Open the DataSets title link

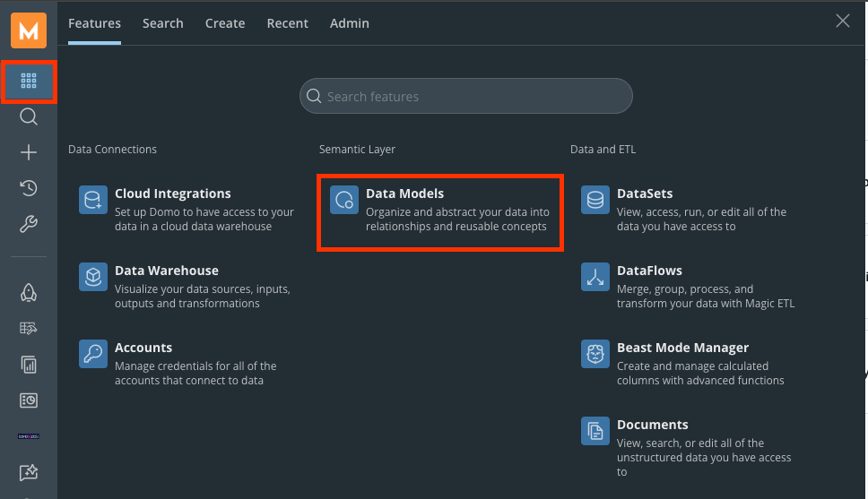[645, 194]
